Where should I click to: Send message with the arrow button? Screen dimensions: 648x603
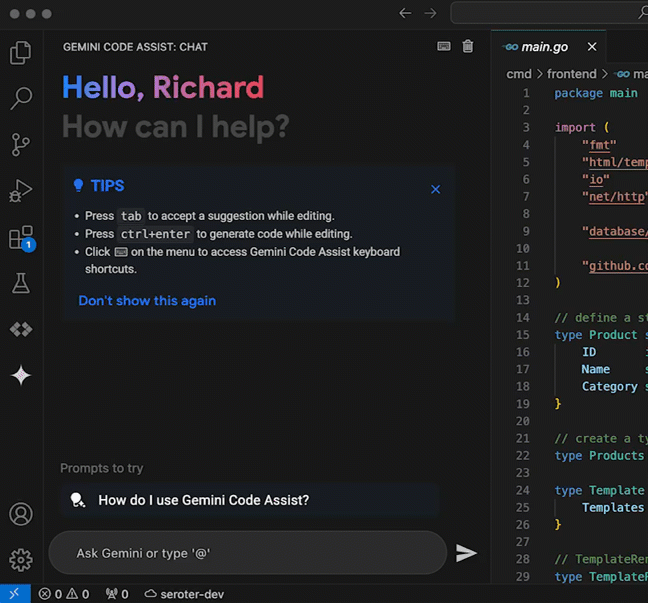click(466, 553)
